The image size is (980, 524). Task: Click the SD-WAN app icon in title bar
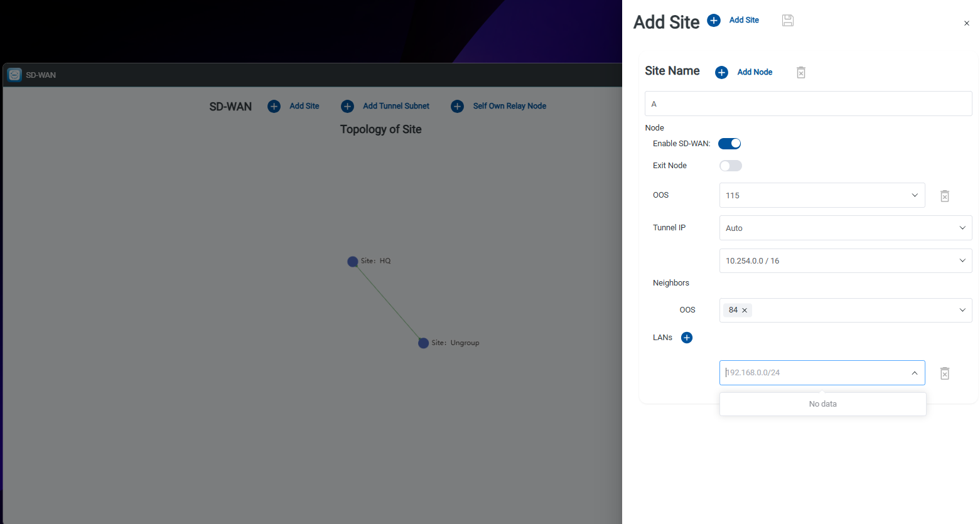(x=14, y=75)
